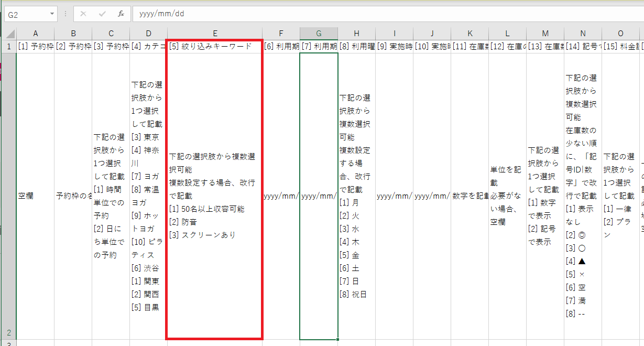Click the Cancel X icon in formula bar
Viewport: 644px width, 346px height.
click(x=83, y=14)
